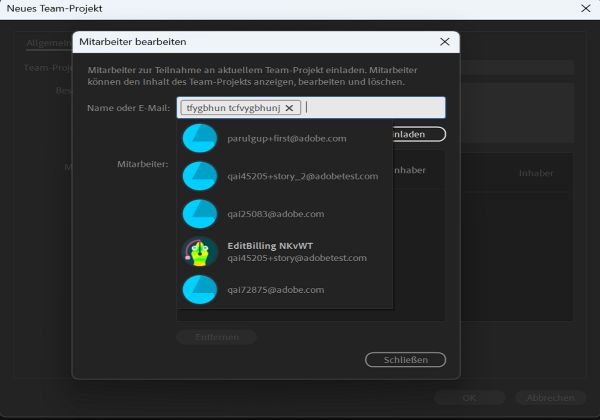This screenshot has height=420, width=600.
Task: Close the Neues Team-Projekt window
Action: tap(585, 8)
